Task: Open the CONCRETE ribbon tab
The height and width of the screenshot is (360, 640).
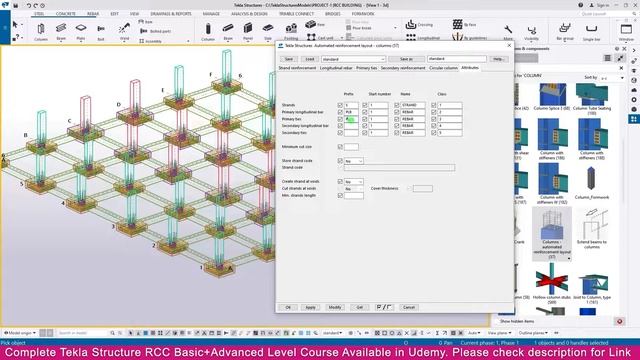Action: (x=66, y=14)
